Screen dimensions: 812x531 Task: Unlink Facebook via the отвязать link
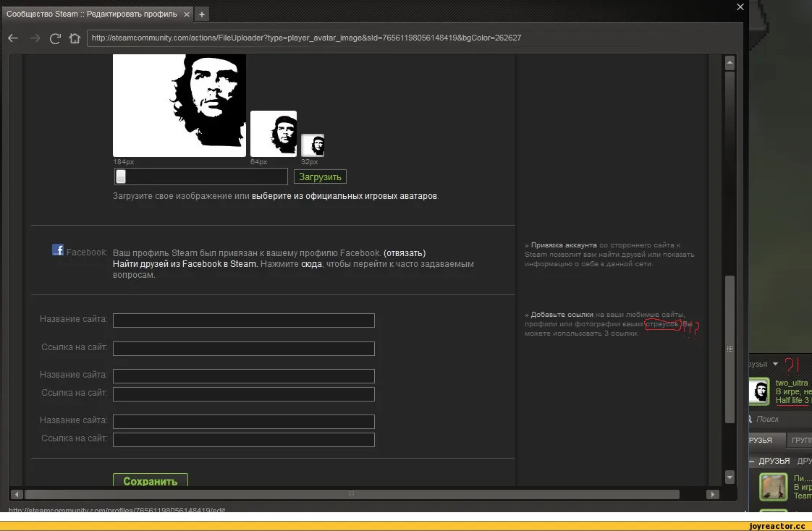coord(405,253)
